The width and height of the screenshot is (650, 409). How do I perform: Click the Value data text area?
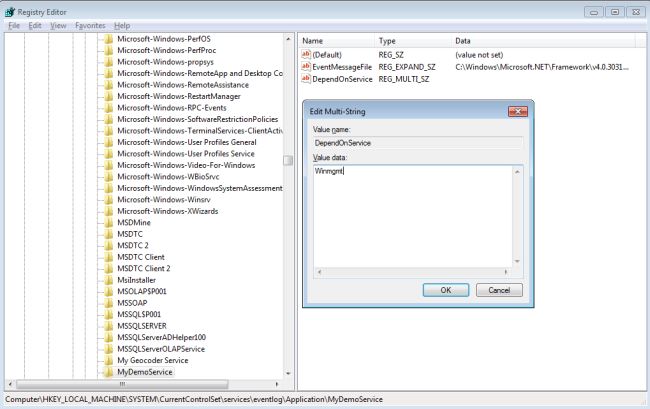(x=413, y=216)
